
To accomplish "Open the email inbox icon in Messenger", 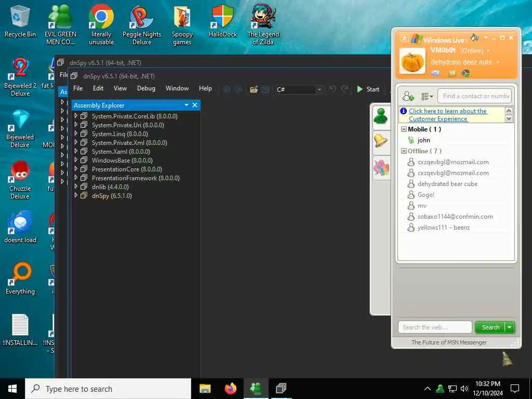I will coord(436,73).
